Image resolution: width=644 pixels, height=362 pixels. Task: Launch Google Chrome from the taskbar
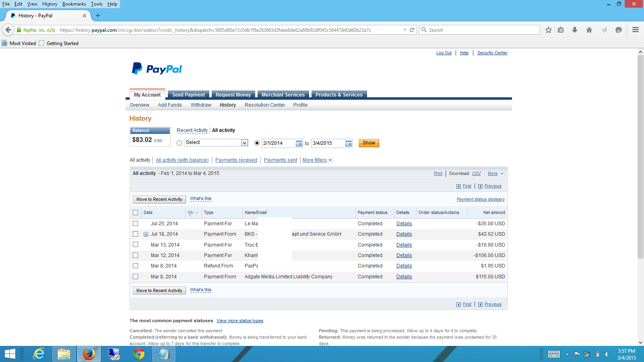pyautogui.click(x=139, y=354)
